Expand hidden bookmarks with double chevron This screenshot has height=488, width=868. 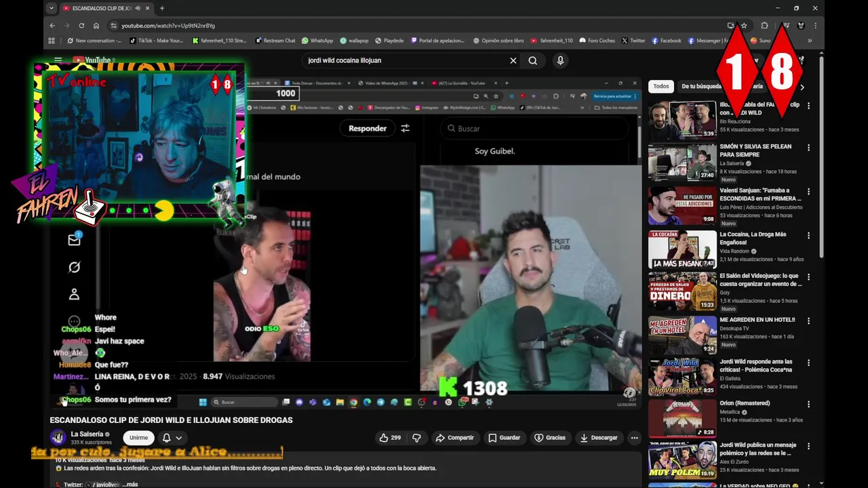click(x=809, y=41)
